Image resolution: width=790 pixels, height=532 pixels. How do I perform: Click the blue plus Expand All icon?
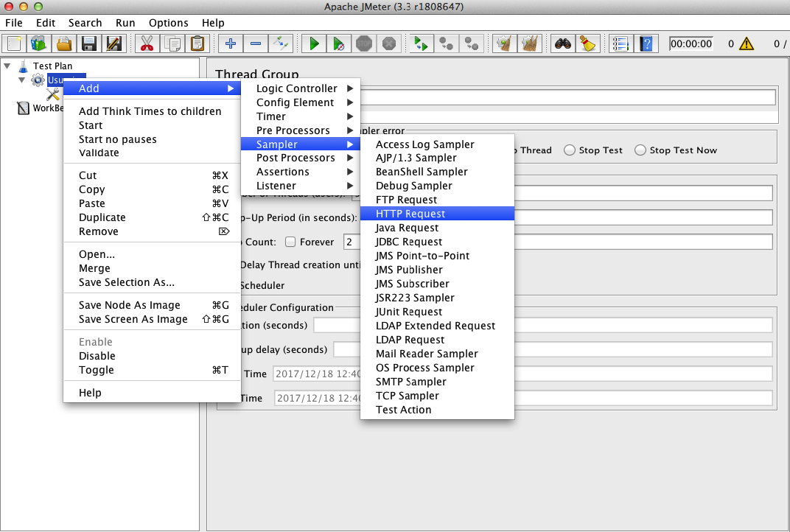[x=231, y=43]
